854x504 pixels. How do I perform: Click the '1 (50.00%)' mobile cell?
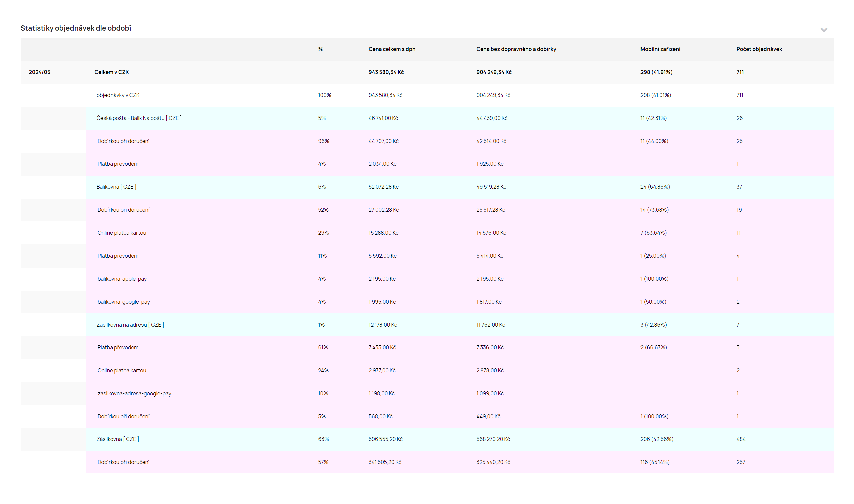click(653, 302)
